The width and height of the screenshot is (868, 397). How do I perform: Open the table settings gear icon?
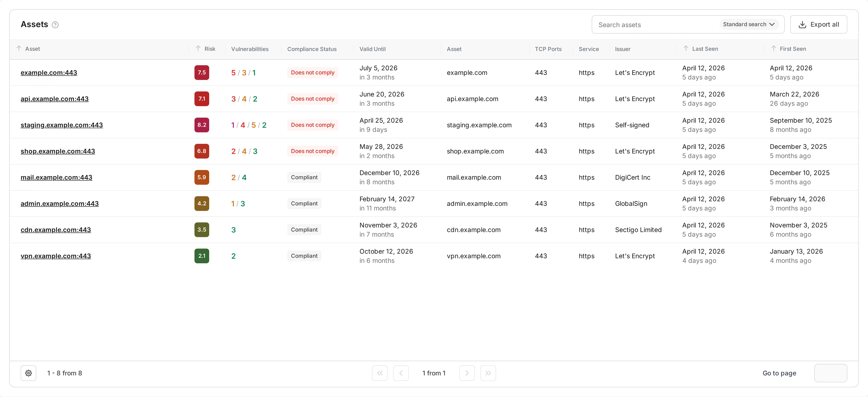29,373
